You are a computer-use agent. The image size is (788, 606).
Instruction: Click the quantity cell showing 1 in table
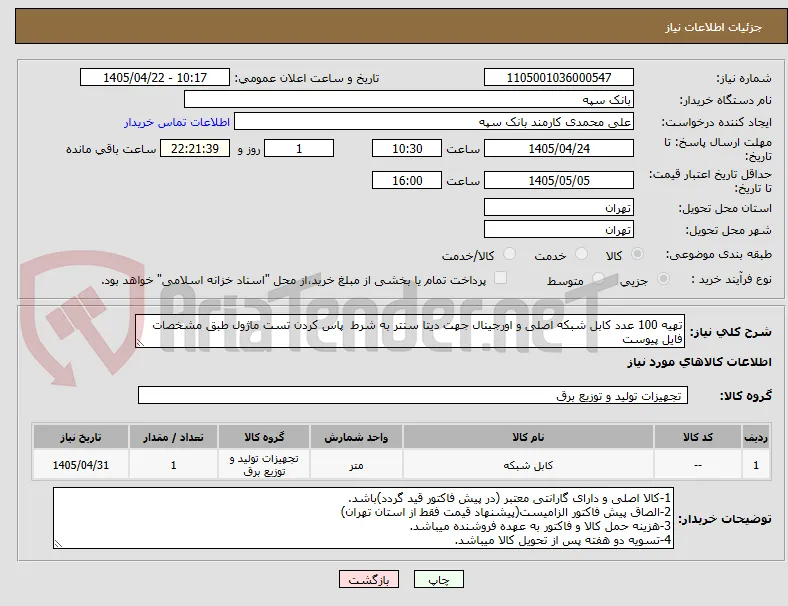coord(173,465)
